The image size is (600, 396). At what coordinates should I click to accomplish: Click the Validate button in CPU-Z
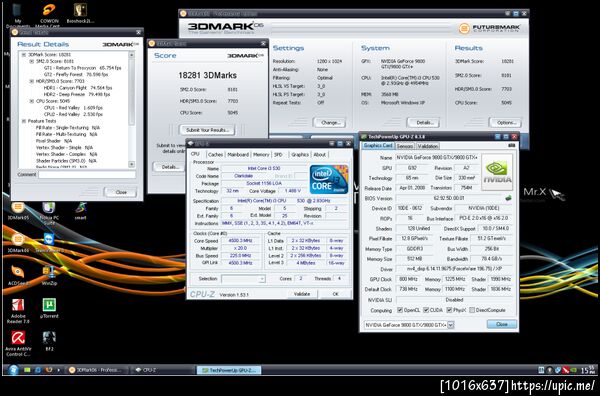point(302,294)
